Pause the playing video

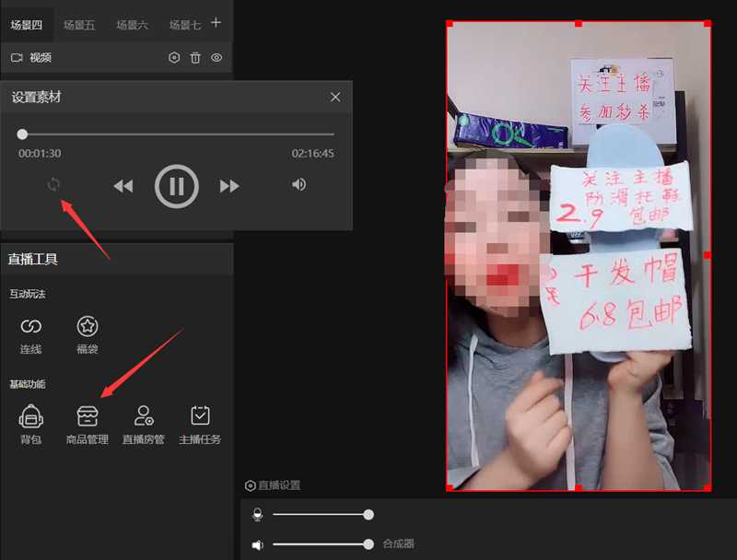pos(177,185)
